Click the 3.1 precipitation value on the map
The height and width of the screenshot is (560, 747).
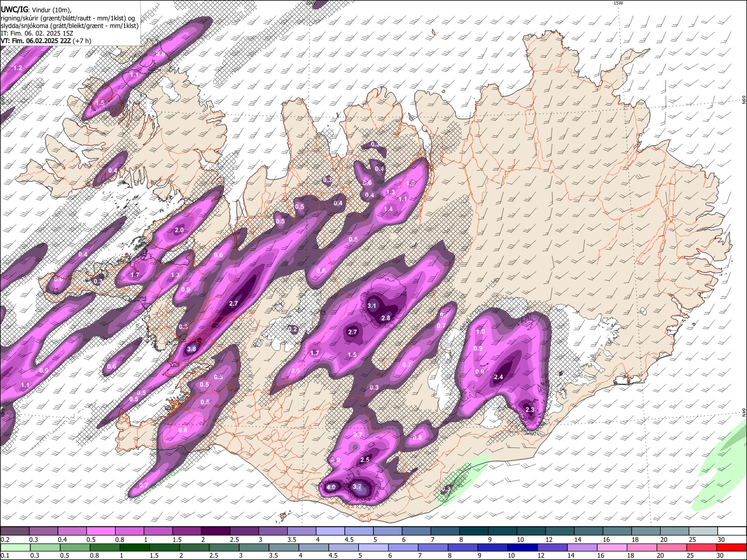point(372,306)
